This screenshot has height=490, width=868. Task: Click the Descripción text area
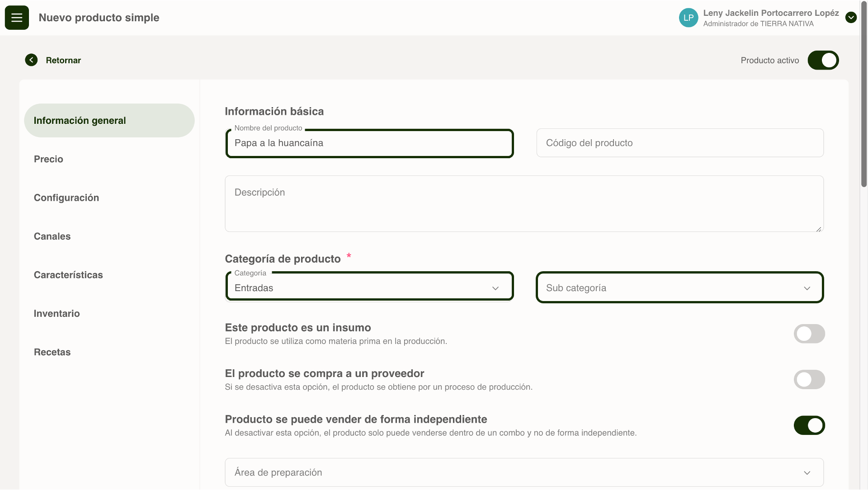[524, 204]
